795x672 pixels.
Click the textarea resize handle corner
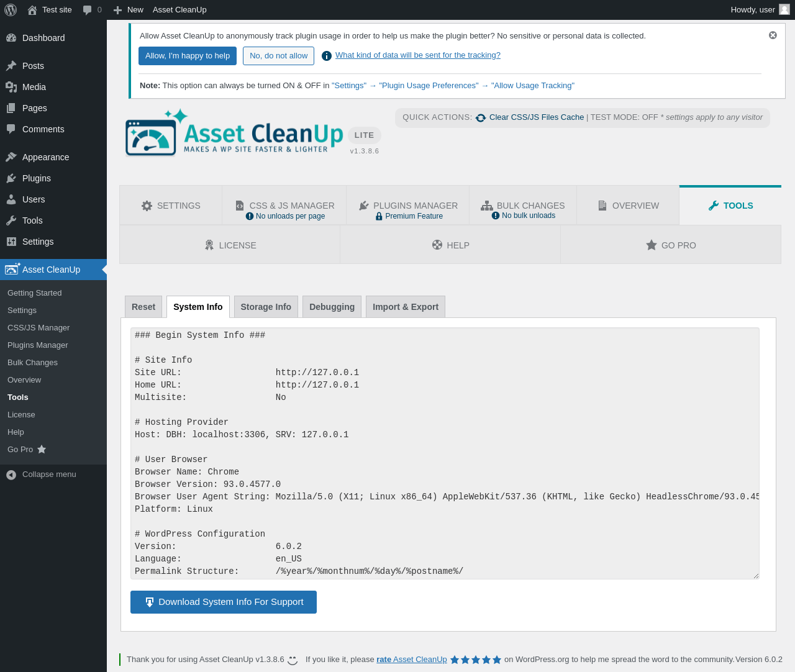[x=756, y=576]
